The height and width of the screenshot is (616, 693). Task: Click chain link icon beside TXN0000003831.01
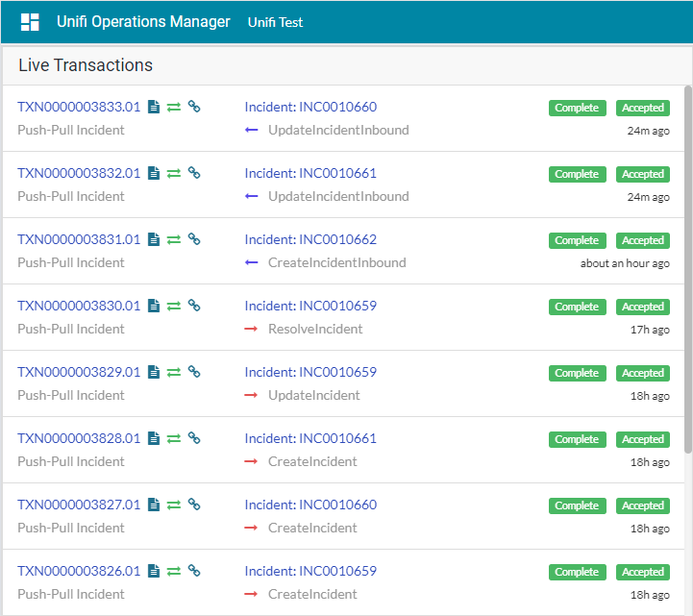pyautogui.click(x=194, y=240)
